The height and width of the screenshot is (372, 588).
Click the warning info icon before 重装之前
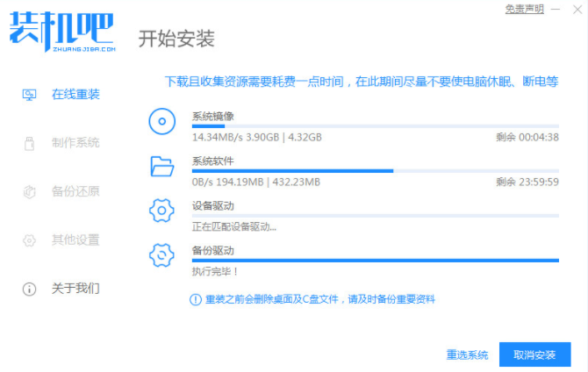[196, 299]
